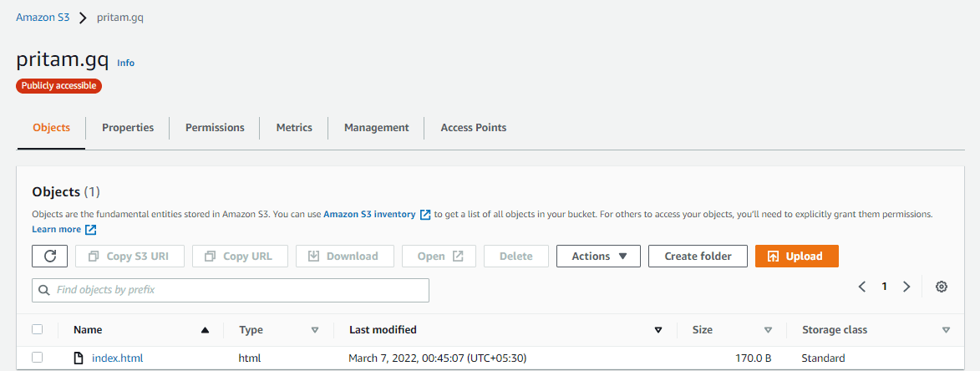Click the refresh objects icon button

49,256
